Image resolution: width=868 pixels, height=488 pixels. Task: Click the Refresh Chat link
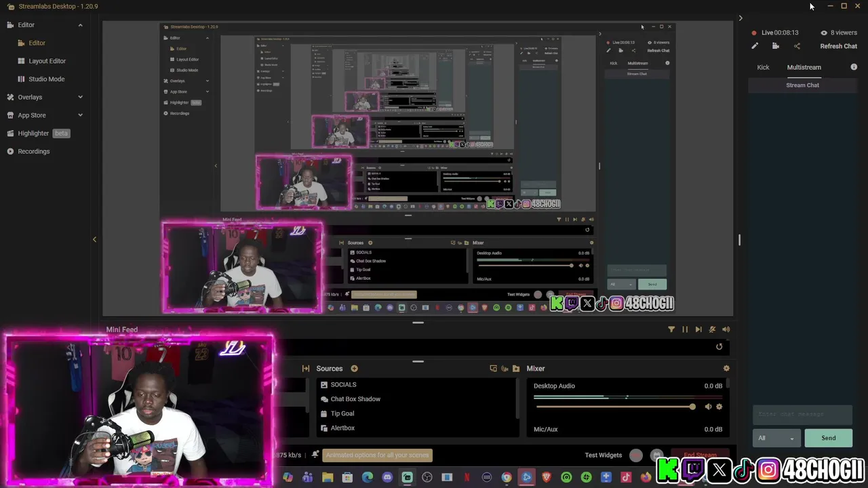click(838, 46)
